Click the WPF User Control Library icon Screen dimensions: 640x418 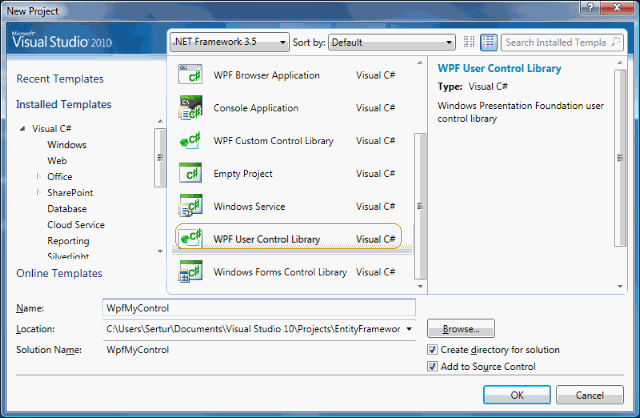pos(190,238)
